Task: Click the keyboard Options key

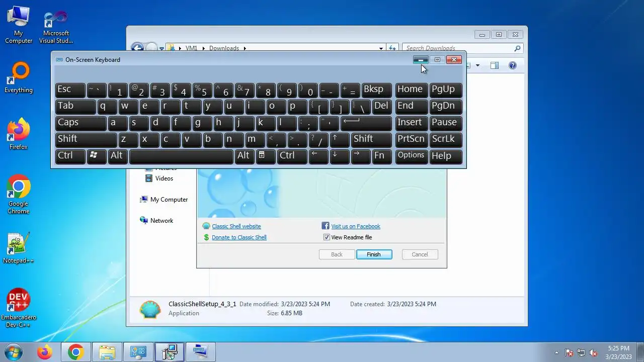Action: coord(412,156)
